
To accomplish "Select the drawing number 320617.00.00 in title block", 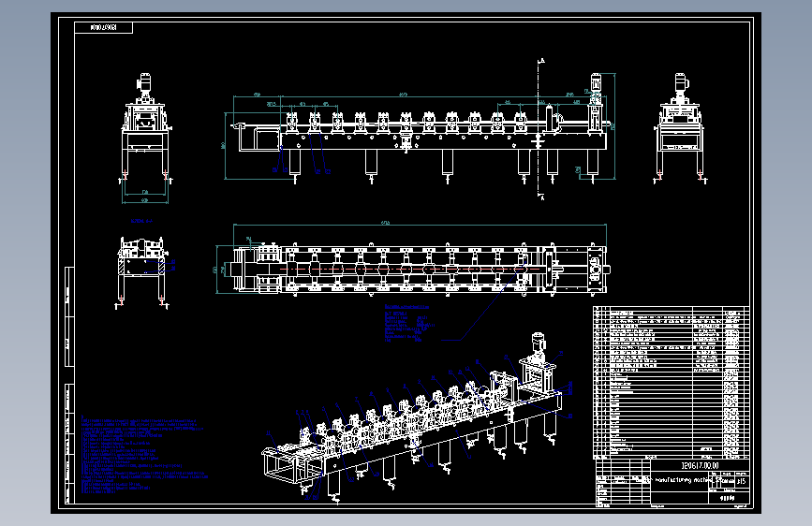I will click(699, 465).
